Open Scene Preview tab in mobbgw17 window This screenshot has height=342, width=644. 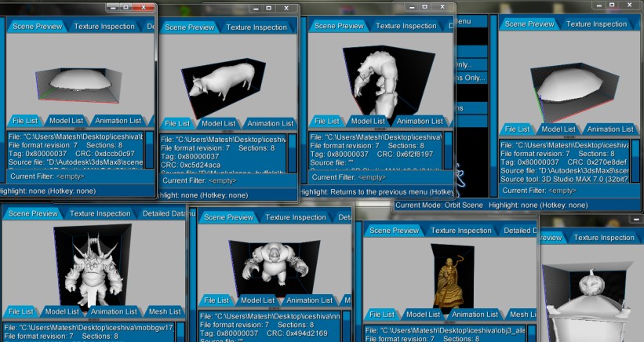tap(33, 213)
